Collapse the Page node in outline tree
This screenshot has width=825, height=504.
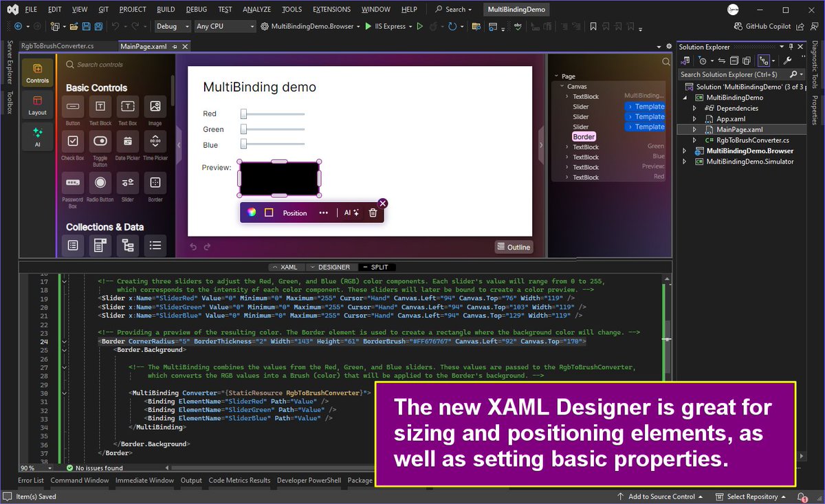[555, 76]
